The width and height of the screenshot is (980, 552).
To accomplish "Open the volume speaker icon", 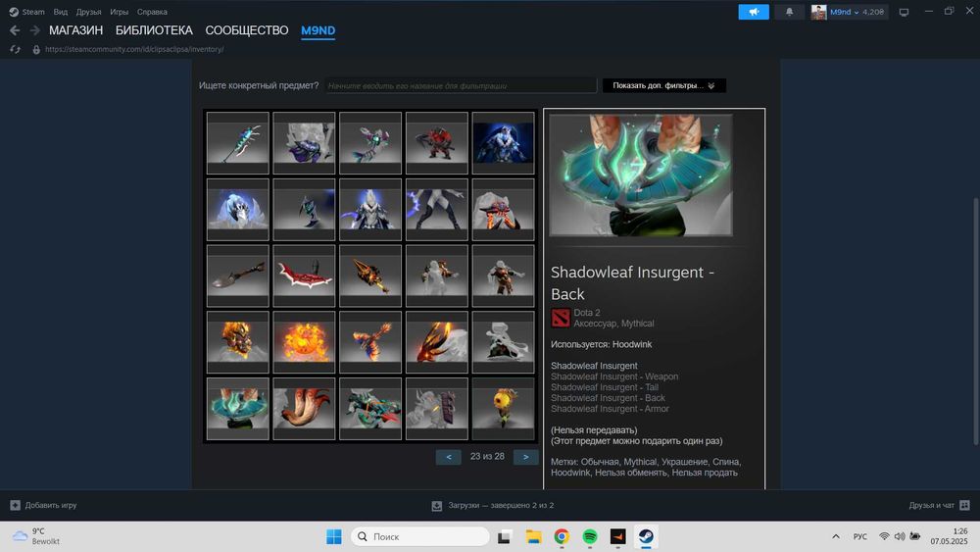I will [900, 536].
